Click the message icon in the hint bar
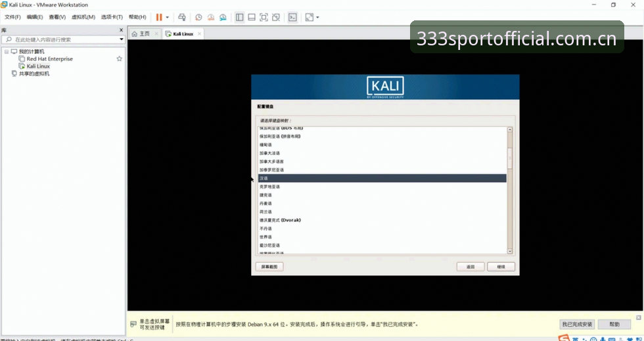 [x=133, y=324]
